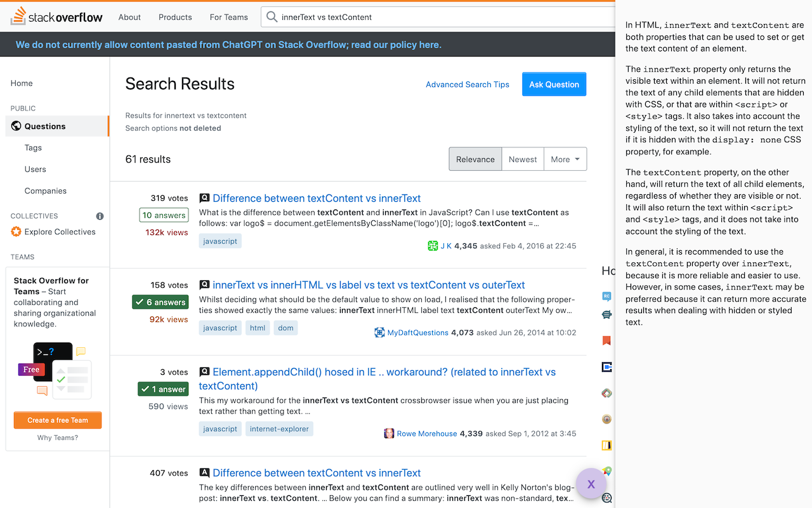Click the Collectives info icon
The height and width of the screenshot is (508, 812).
pos(100,216)
